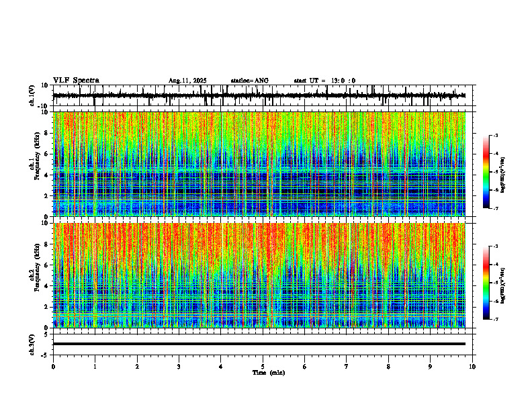Click time axis tick label "9"
Viewport: 532px width, 411px height.
[x=430, y=367]
